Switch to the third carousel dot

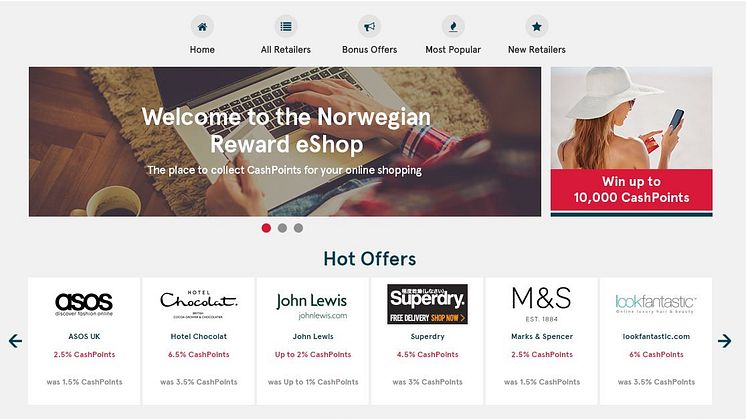(x=298, y=228)
